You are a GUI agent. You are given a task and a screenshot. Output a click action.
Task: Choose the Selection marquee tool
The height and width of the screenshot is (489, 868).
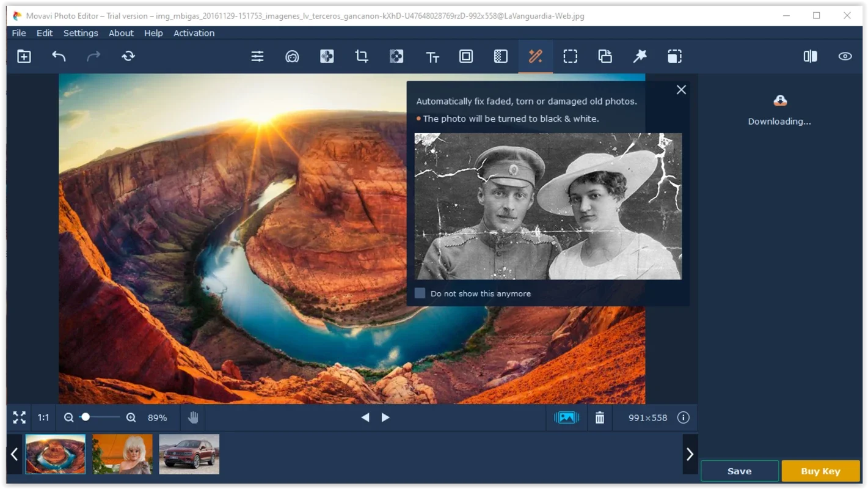(571, 56)
